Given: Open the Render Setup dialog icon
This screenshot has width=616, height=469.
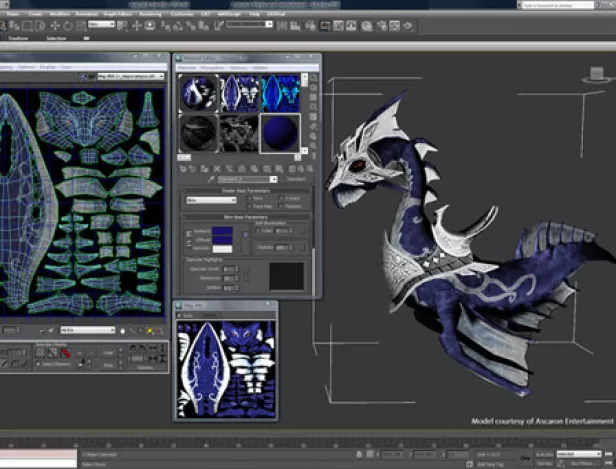Looking at the screenshot, I should 381,26.
